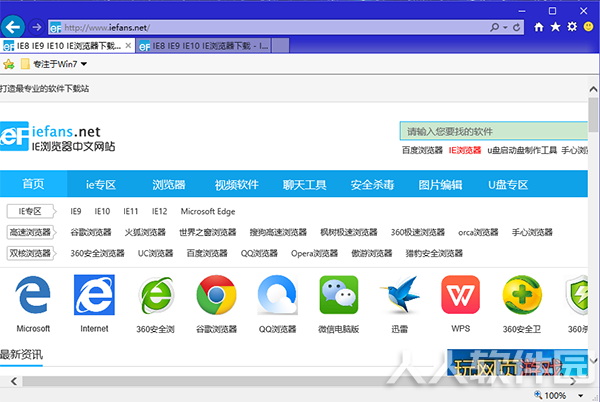Open the 搜狗高速浏览器 link
Screen dimensions: 600x402
point(278,232)
